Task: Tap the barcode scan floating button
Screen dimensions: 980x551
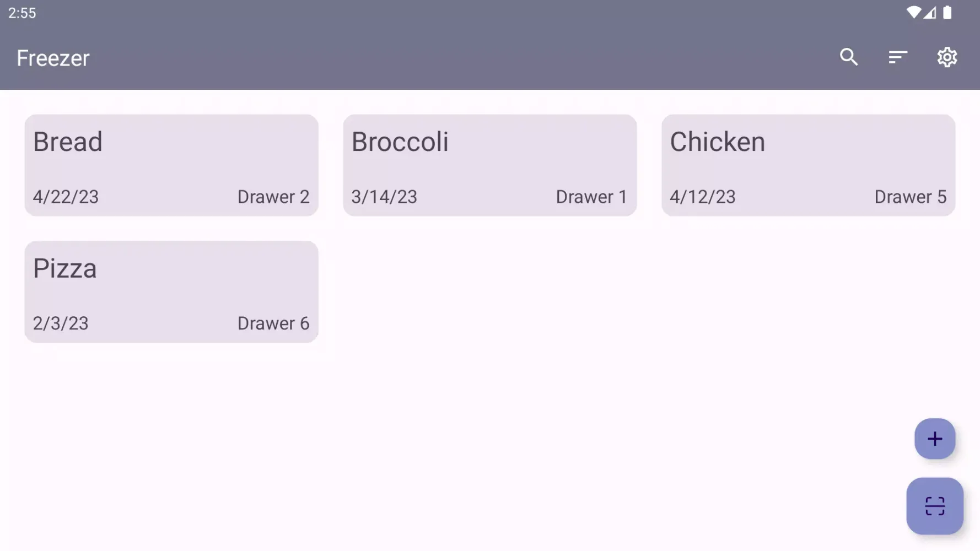Action: (935, 506)
